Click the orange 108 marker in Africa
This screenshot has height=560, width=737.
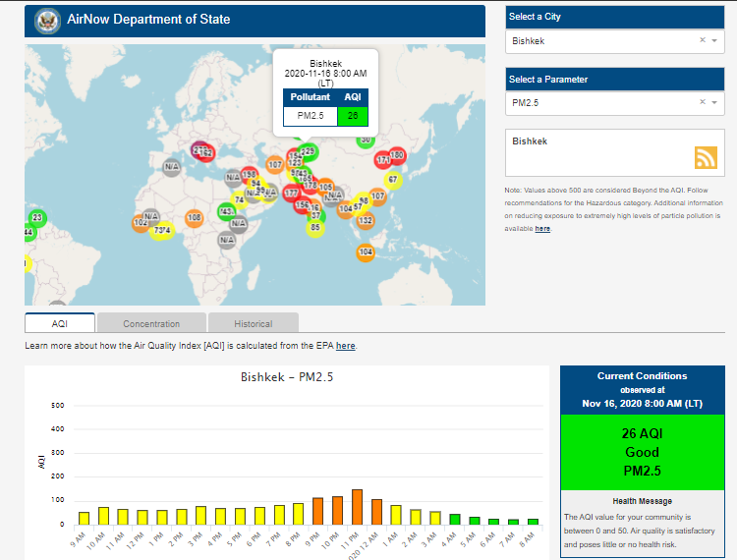[195, 217]
